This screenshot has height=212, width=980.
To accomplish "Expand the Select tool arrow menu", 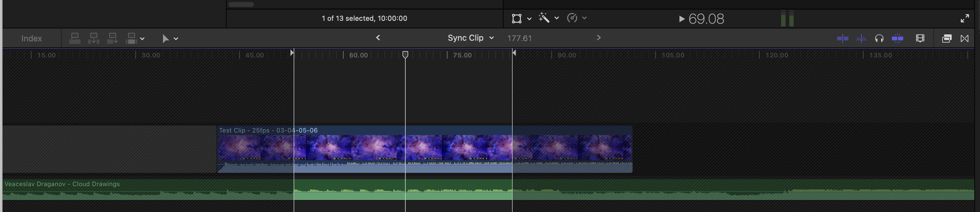I will (170, 38).
